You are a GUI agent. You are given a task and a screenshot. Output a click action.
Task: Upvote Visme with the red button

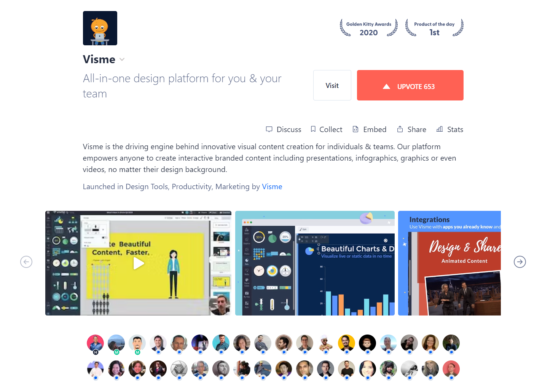(410, 85)
